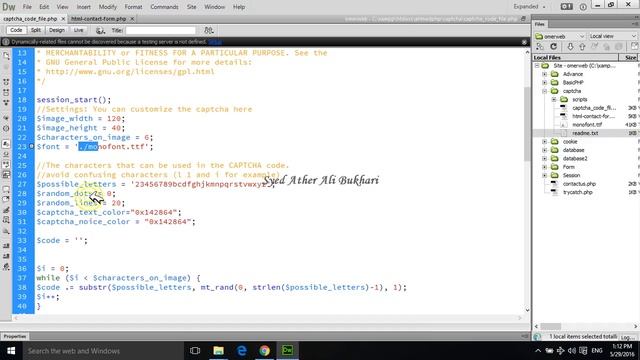Toggle Word Wrap in the coding toolbar
This screenshot has width=640, height=360.
(x=6, y=164)
